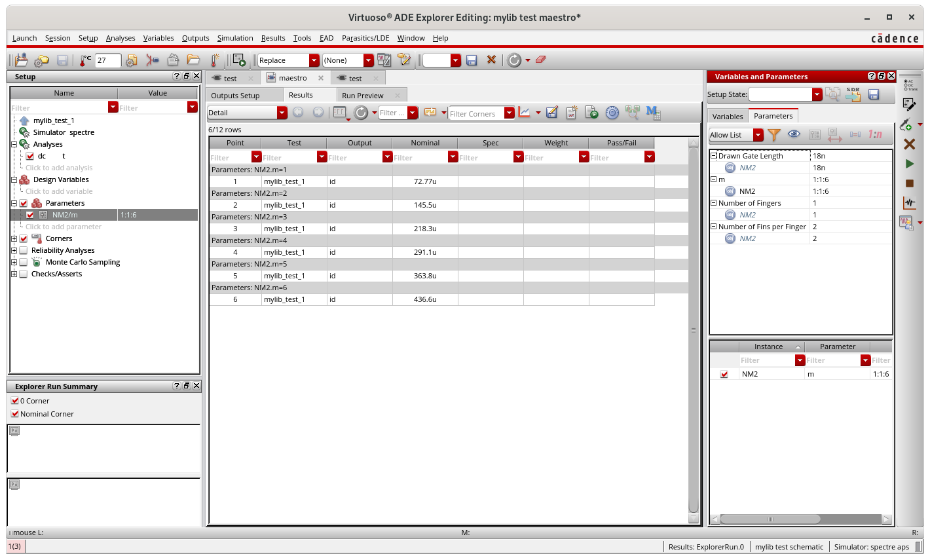Viewport: 930px width, 560px height.
Task: Click the SDB import icon in Variables panel
Action: point(853,94)
